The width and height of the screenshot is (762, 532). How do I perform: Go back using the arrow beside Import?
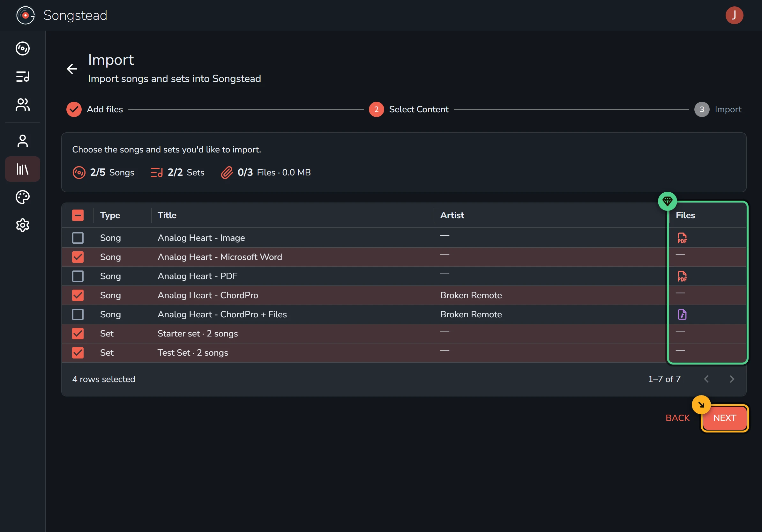click(72, 69)
